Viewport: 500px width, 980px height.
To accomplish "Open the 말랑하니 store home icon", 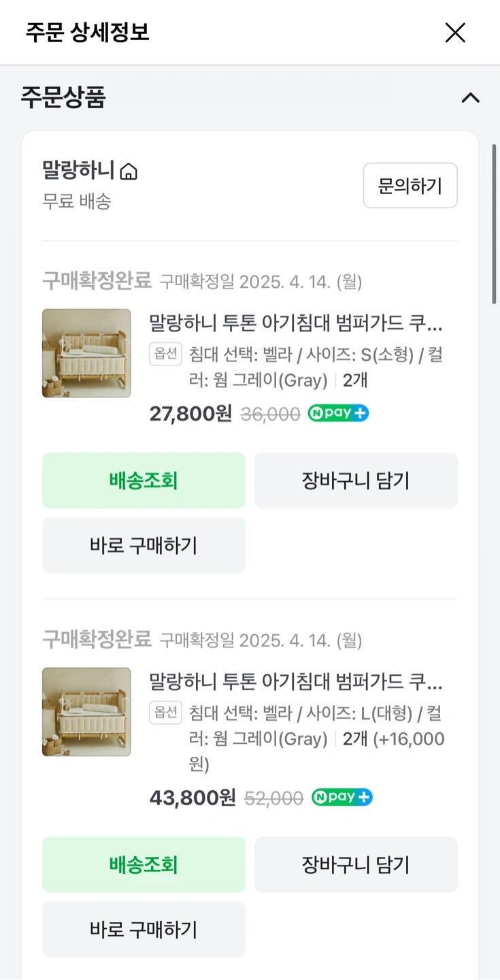I will tap(128, 171).
